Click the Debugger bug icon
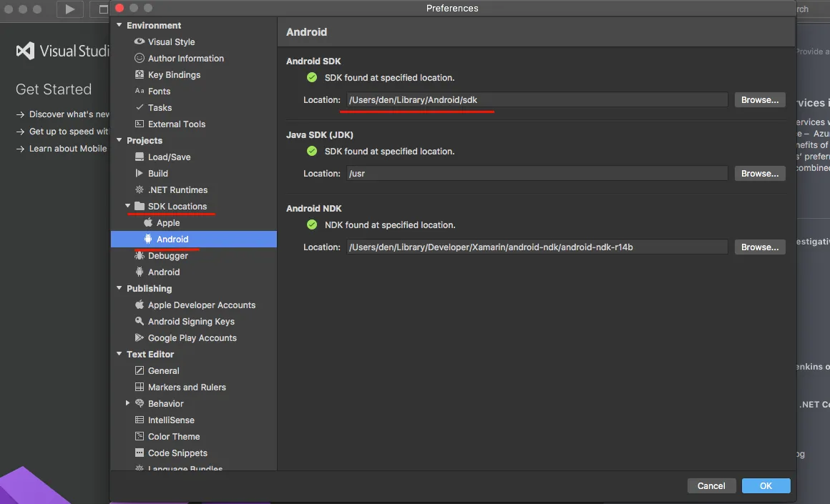This screenshot has width=830, height=504. [x=140, y=256]
